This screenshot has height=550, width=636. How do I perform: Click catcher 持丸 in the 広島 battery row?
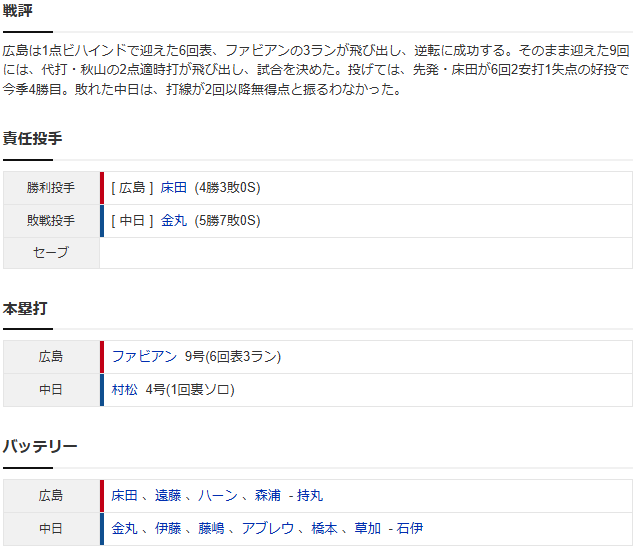tap(310, 495)
